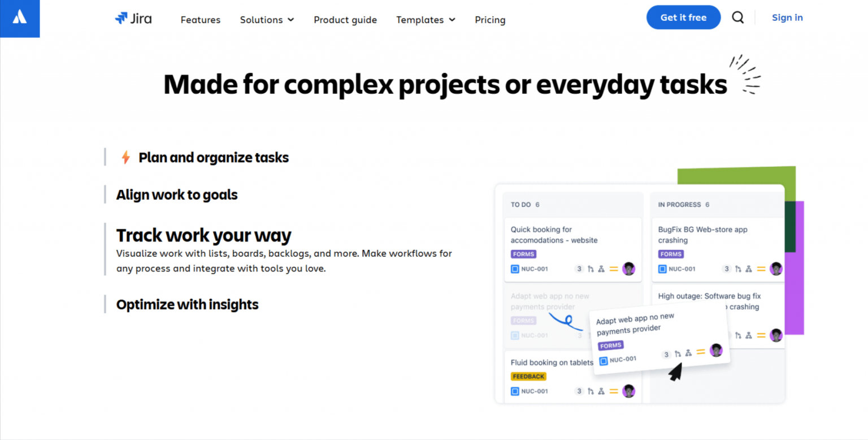Screen dimensions: 868x440
Task: Click the orange priority icon on the BugFix card
Action: [x=761, y=269]
